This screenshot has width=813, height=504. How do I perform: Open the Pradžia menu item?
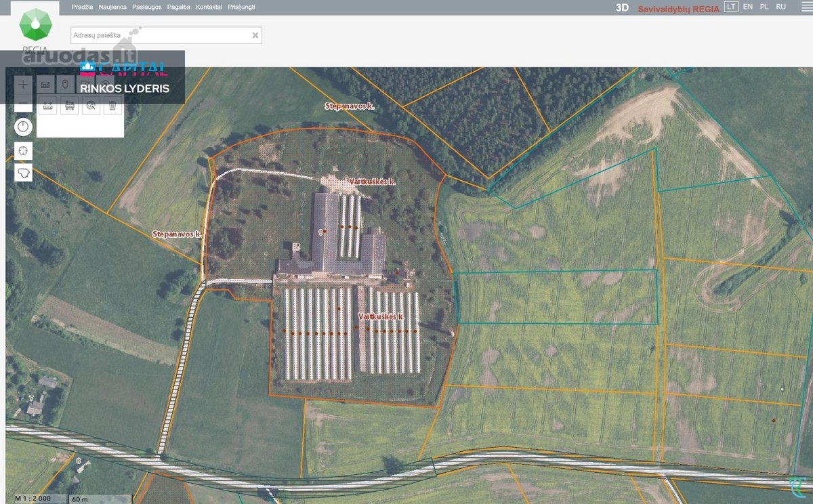click(82, 7)
